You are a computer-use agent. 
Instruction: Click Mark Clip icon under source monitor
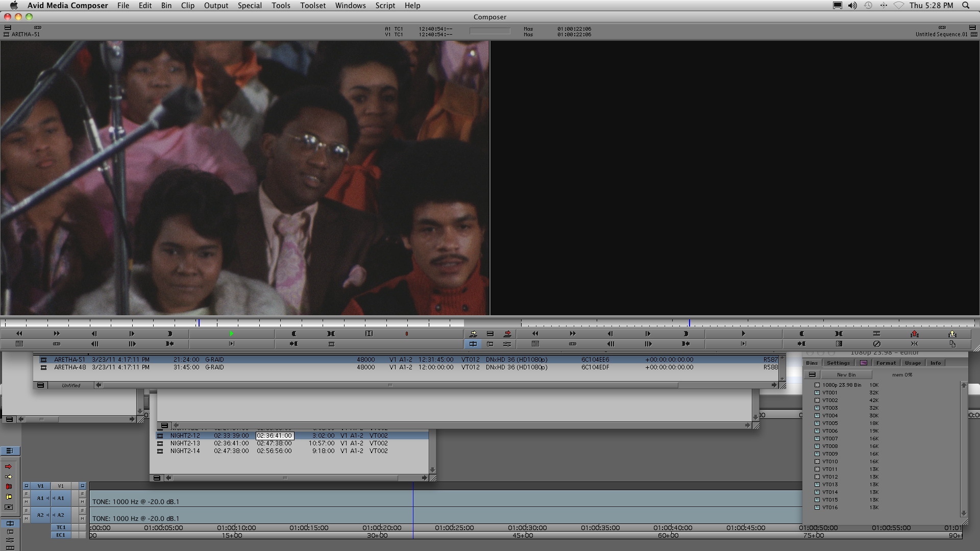331,334
